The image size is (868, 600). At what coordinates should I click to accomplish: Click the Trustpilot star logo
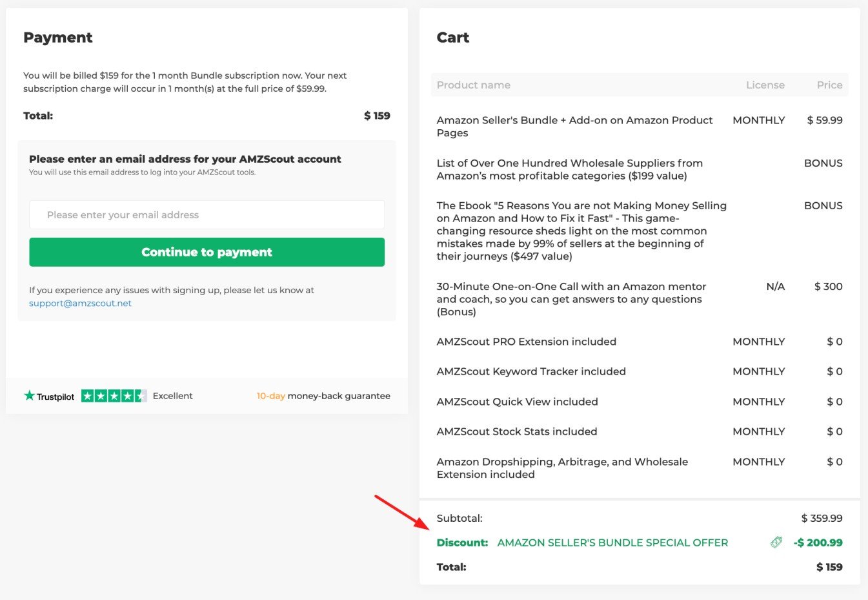pyautogui.click(x=29, y=395)
